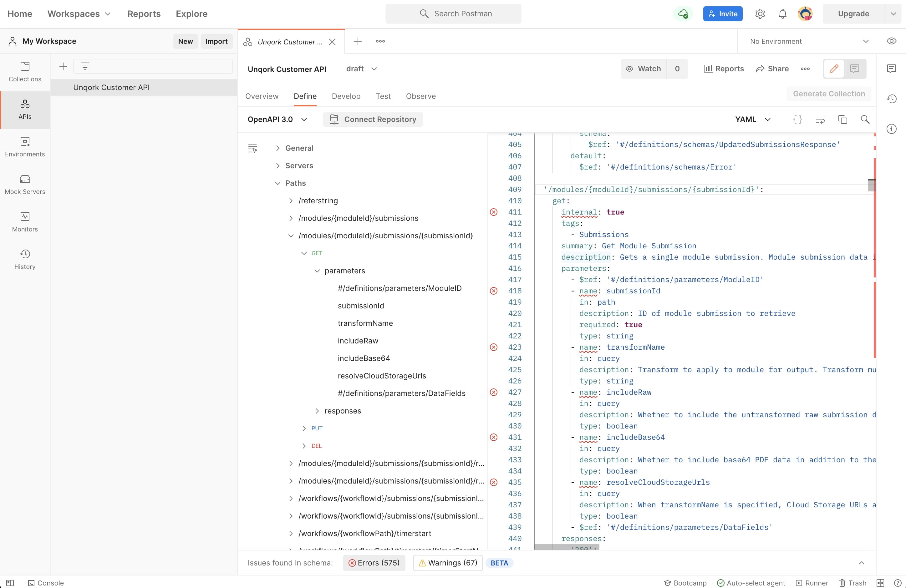The image size is (906, 588).
Task: Open the draft version dropdown
Action: coord(361,69)
